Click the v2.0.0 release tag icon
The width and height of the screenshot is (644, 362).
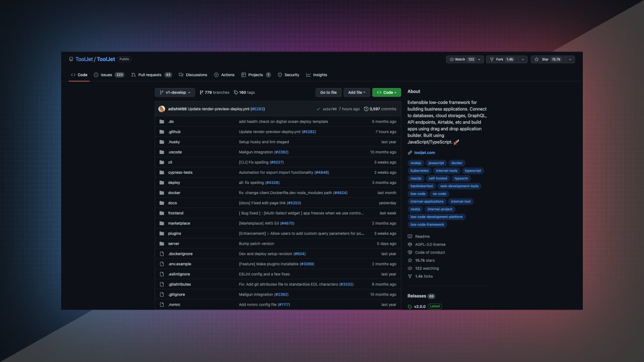(x=411, y=307)
